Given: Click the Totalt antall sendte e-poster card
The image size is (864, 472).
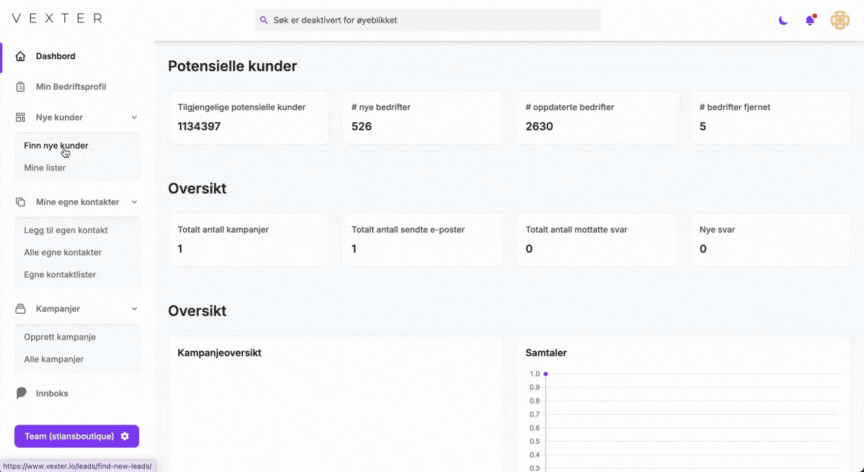Looking at the screenshot, I should [422, 240].
